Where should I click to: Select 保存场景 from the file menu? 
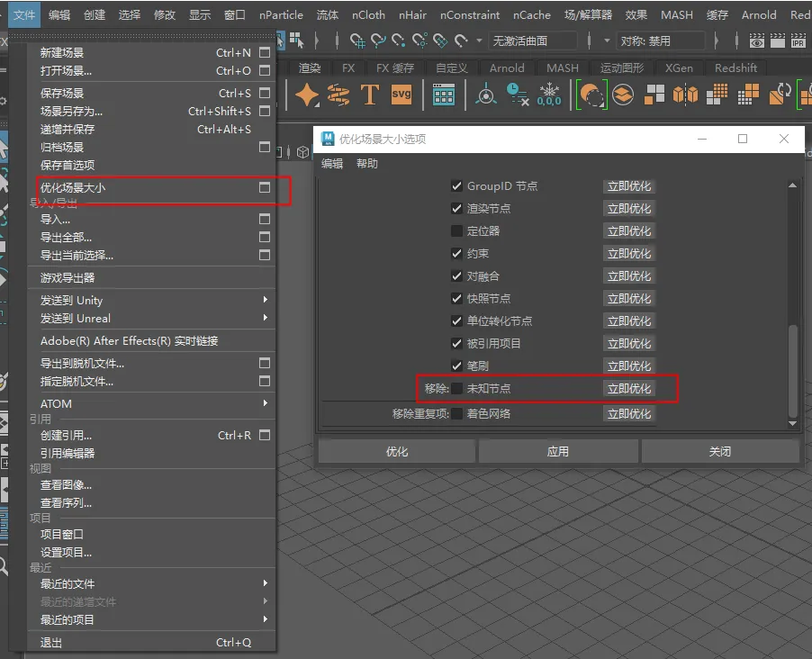[62, 94]
